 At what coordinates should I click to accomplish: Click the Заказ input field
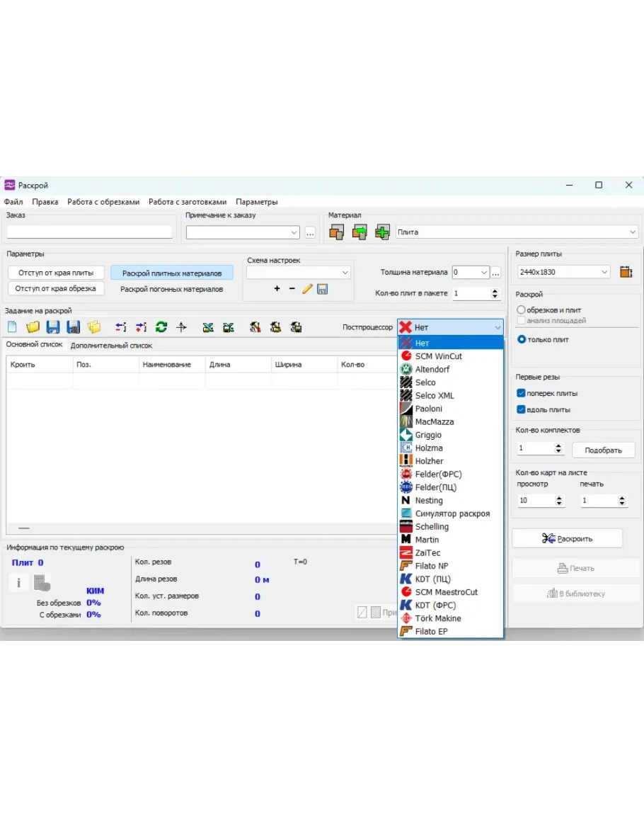[89, 232]
